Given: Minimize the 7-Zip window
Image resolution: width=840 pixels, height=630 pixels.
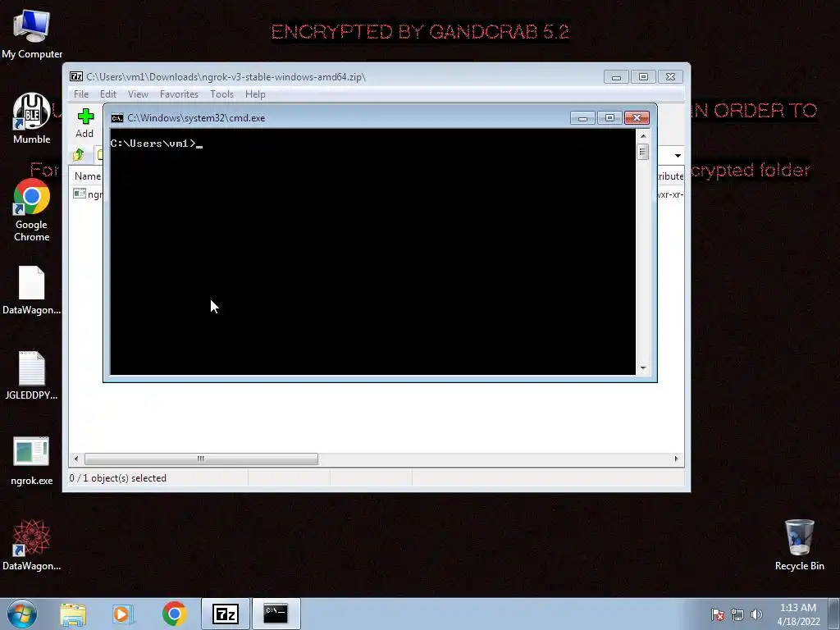Looking at the screenshot, I should [616, 77].
